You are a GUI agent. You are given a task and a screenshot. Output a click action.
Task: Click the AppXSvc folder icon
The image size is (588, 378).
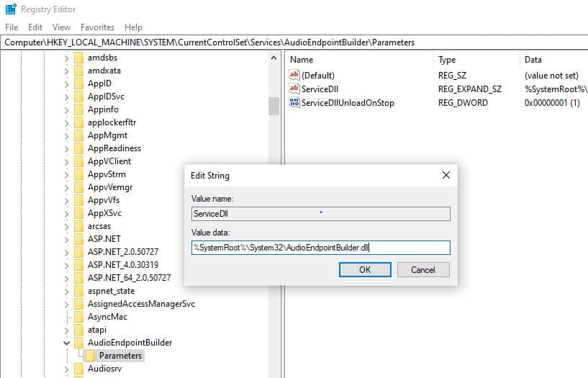click(x=78, y=213)
